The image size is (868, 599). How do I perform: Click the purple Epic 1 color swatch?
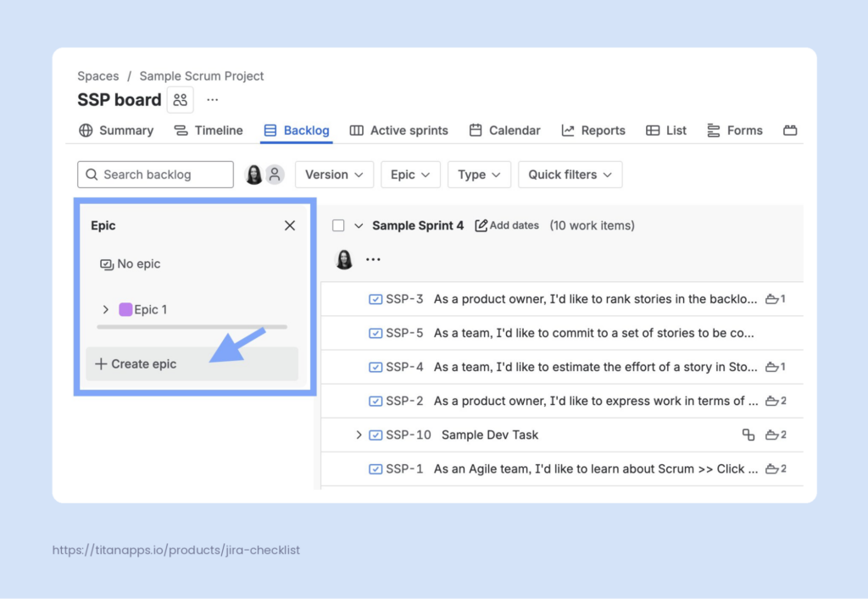pyautogui.click(x=125, y=309)
